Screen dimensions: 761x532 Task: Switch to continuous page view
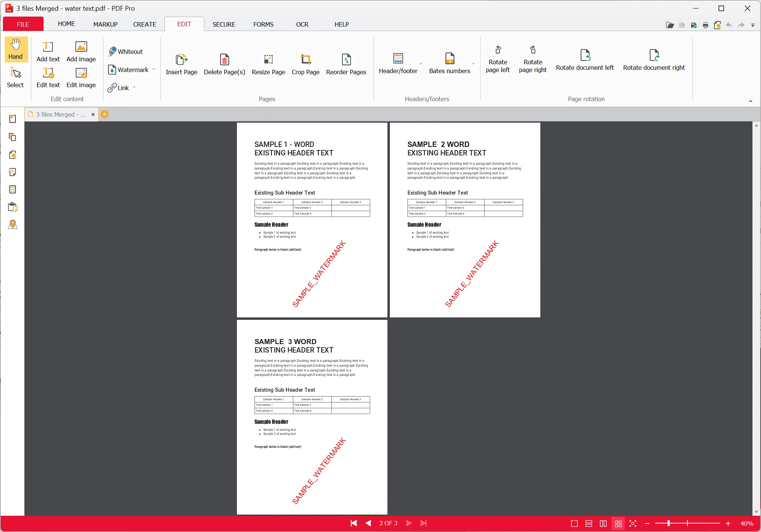point(589,524)
